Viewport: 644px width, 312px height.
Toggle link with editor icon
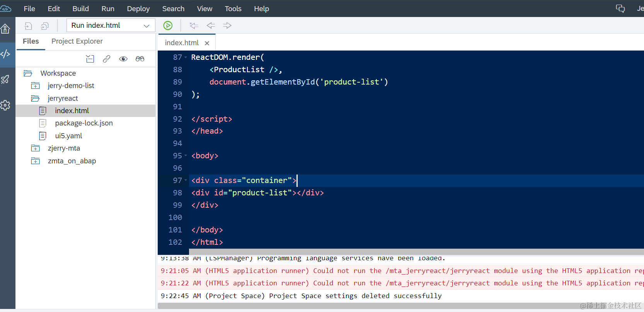[x=107, y=59]
